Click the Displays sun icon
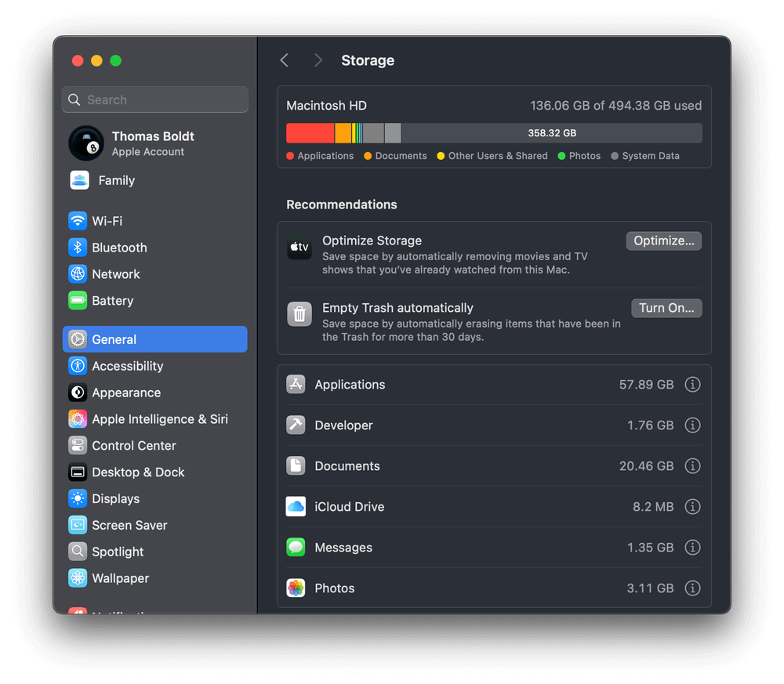This screenshot has height=684, width=784. click(x=78, y=498)
